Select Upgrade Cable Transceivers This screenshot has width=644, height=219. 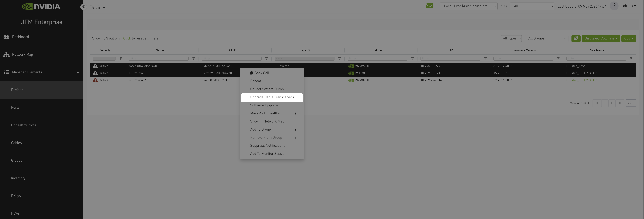coord(272,97)
